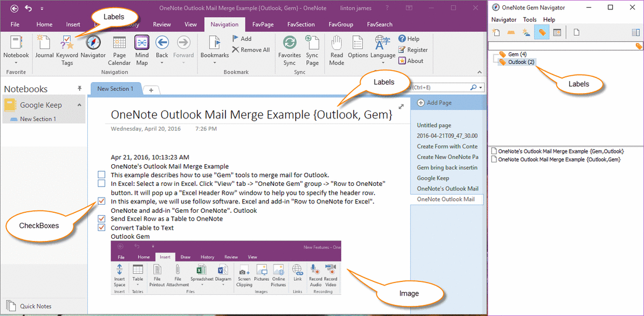Expand page to full view arrow icon
The width and height of the screenshot is (644, 316).
point(401,107)
